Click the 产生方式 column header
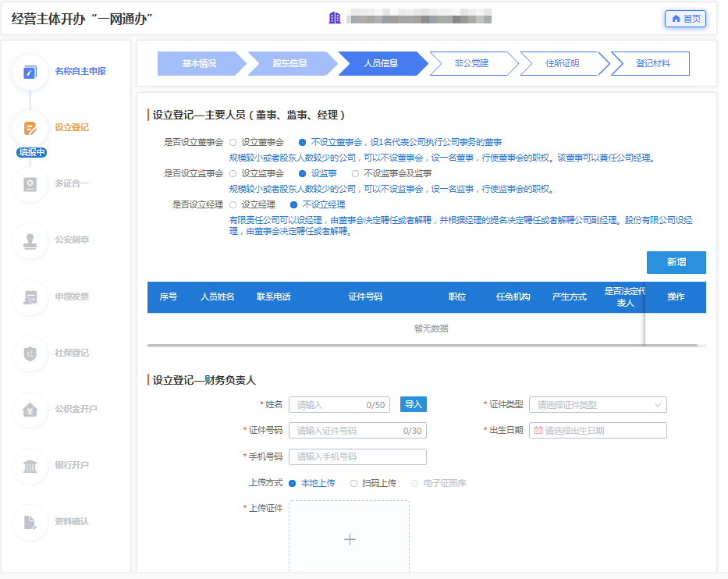 pos(570,297)
